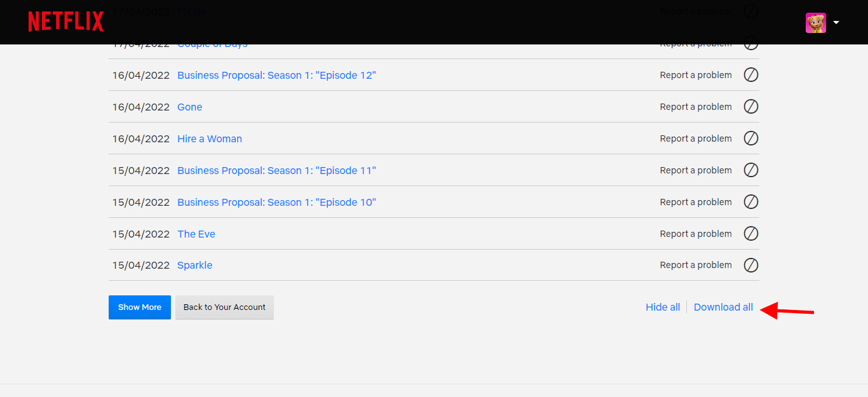Click Back to Your Account button

[x=224, y=307]
